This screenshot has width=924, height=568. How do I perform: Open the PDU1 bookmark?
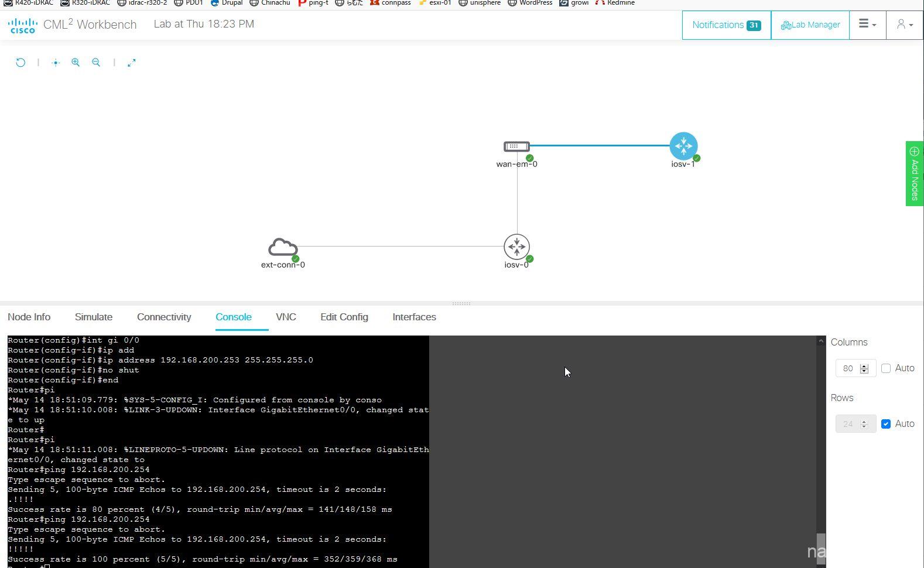tap(189, 3)
